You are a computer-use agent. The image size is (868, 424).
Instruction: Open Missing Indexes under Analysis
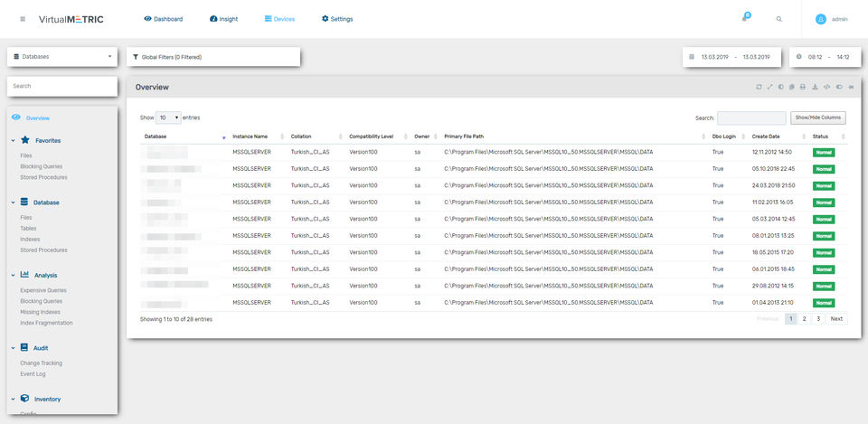[x=40, y=312]
